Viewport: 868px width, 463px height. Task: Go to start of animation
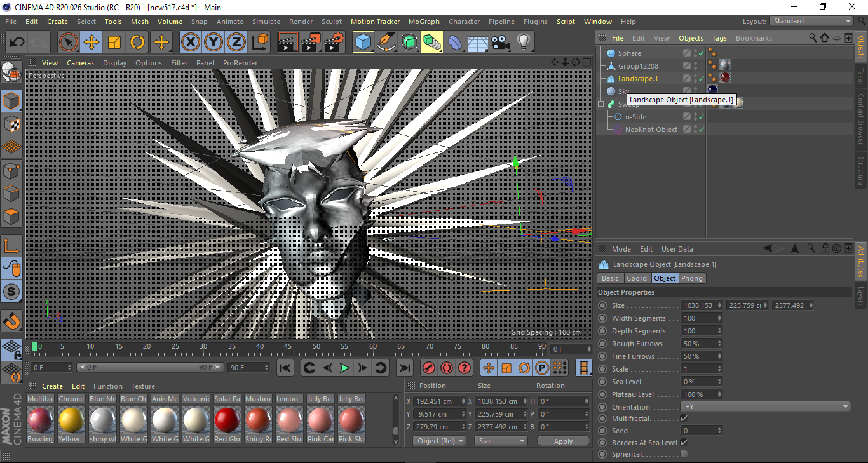[285, 368]
